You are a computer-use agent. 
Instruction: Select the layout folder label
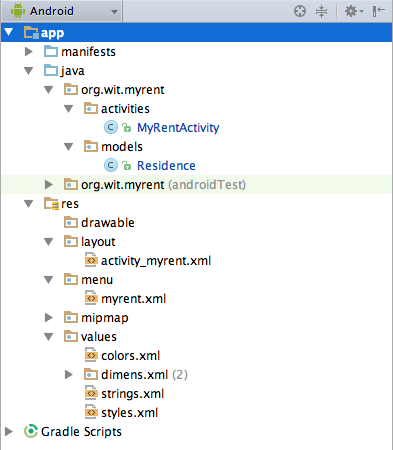click(98, 242)
